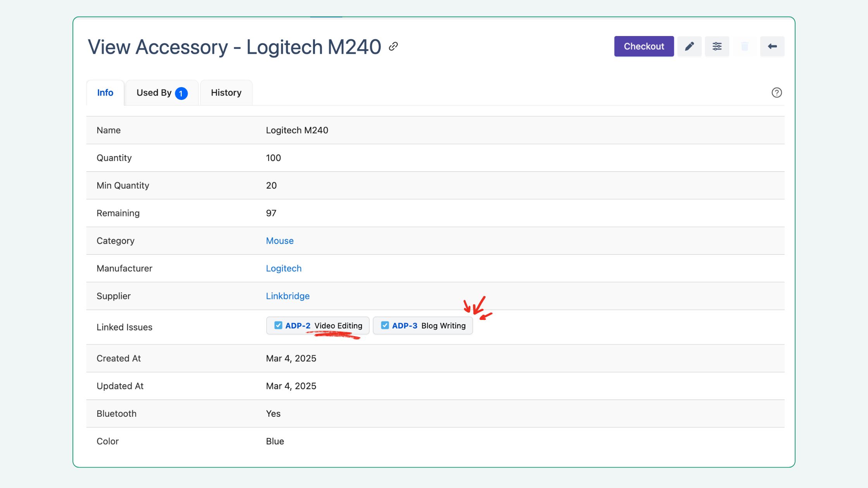Go back using the arrow icon
Screen dimensions: 868x488
772,46
